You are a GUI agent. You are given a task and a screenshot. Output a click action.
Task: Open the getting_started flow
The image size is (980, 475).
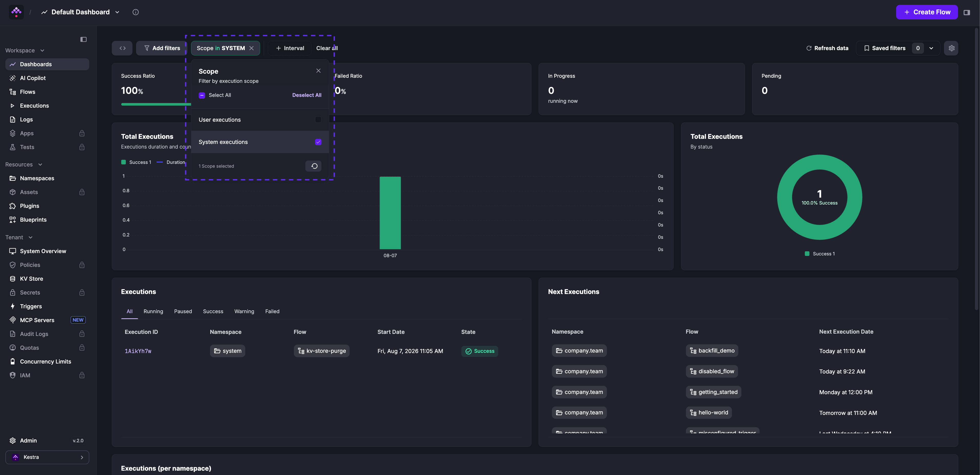(714, 392)
